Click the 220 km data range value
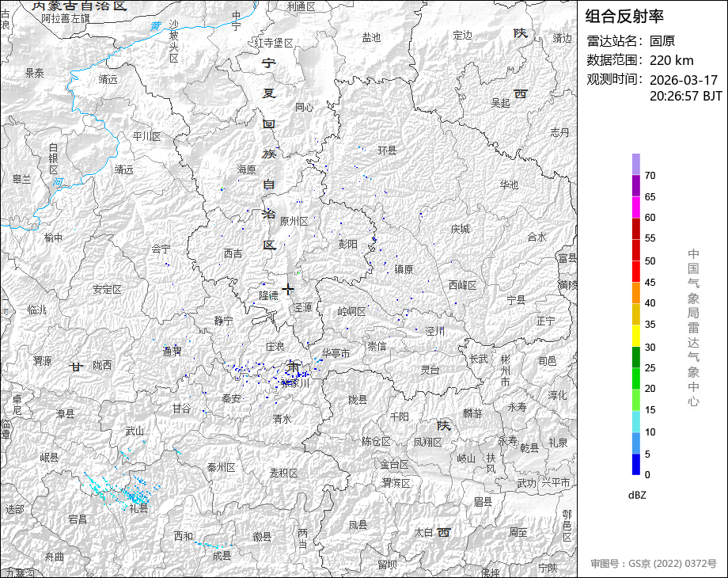The image size is (728, 578). click(671, 60)
